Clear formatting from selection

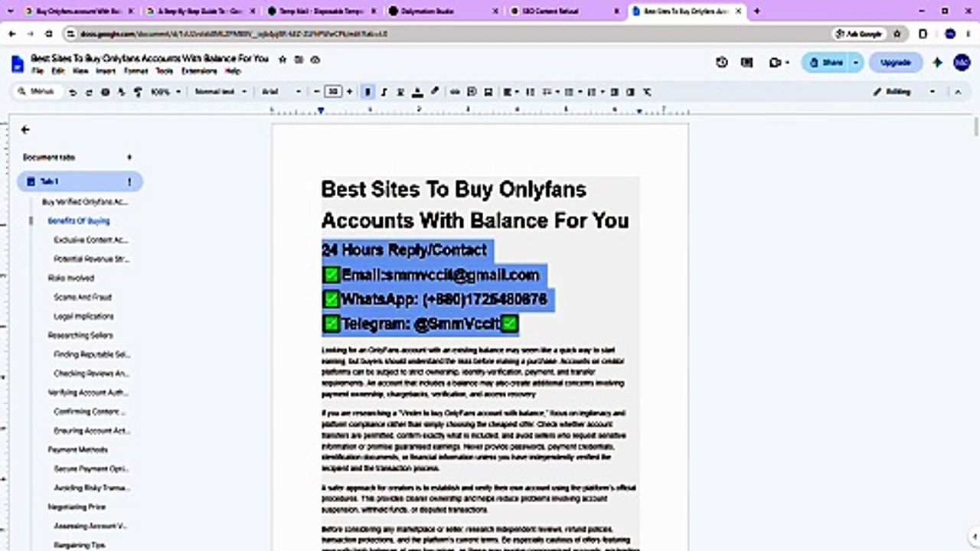click(647, 92)
